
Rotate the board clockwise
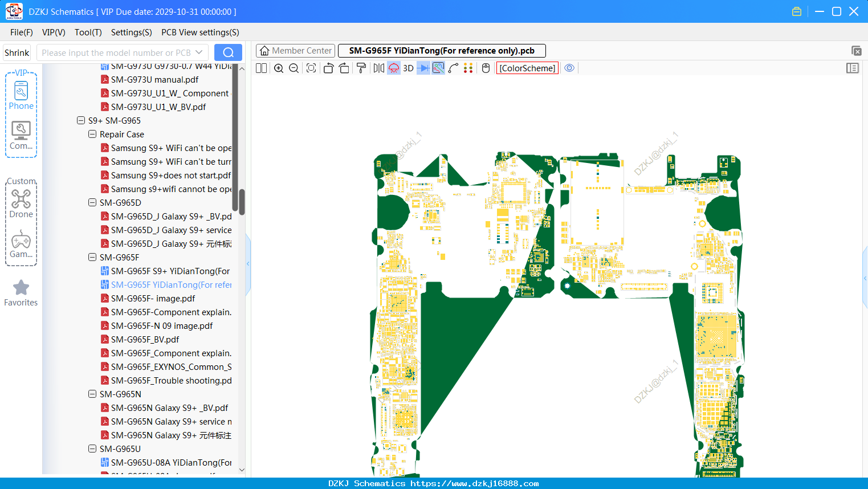[344, 68]
